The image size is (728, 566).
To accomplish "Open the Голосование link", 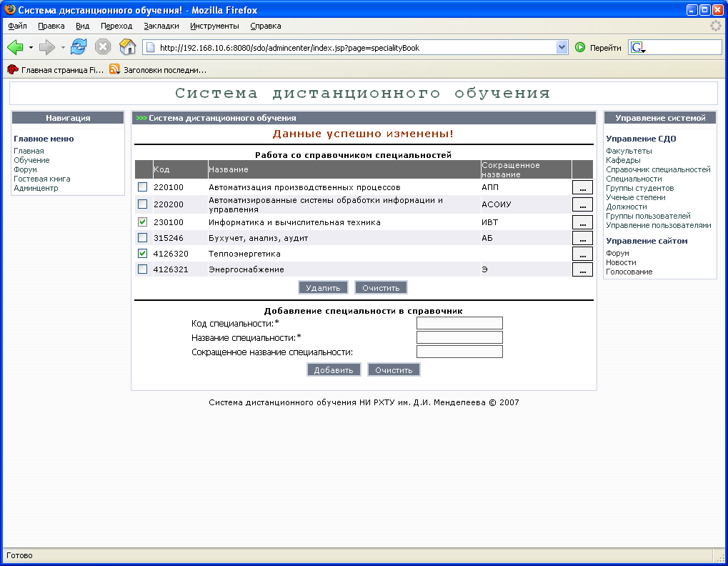I will [x=629, y=272].
